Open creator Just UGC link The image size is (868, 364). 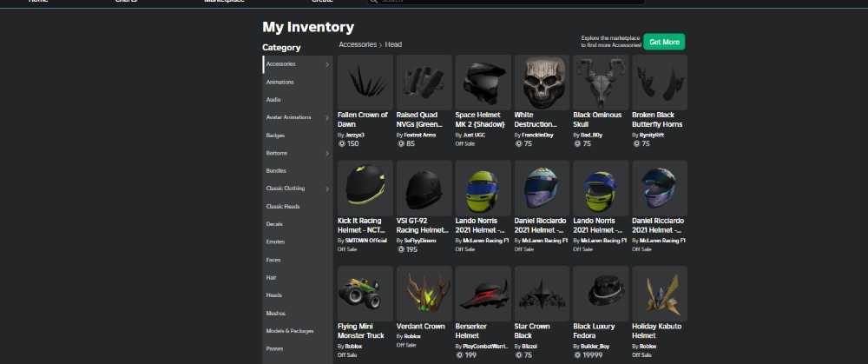pos(475,135)
